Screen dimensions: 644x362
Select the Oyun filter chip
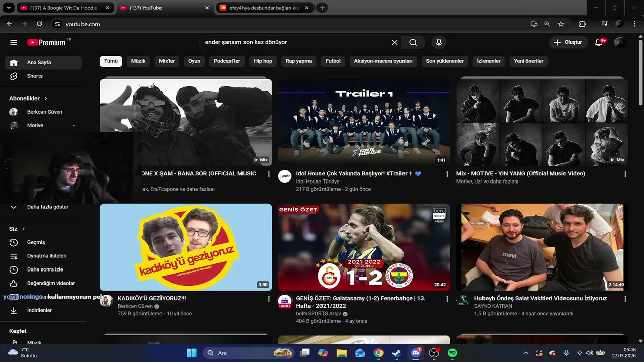click(194, 61)
